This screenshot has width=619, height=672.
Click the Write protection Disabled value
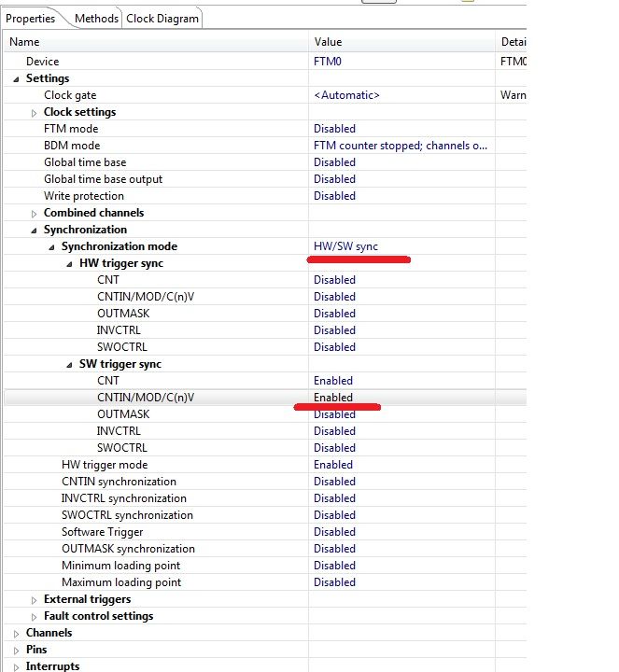pos(334,196)
